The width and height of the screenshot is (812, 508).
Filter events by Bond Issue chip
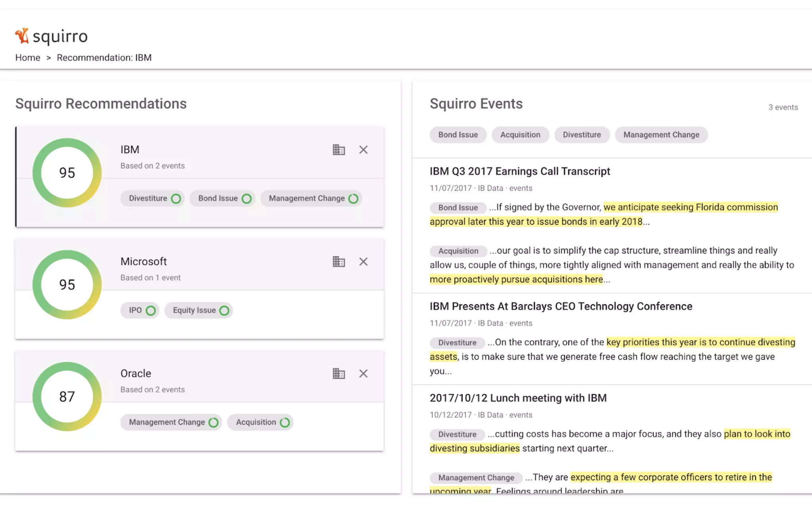458,135
